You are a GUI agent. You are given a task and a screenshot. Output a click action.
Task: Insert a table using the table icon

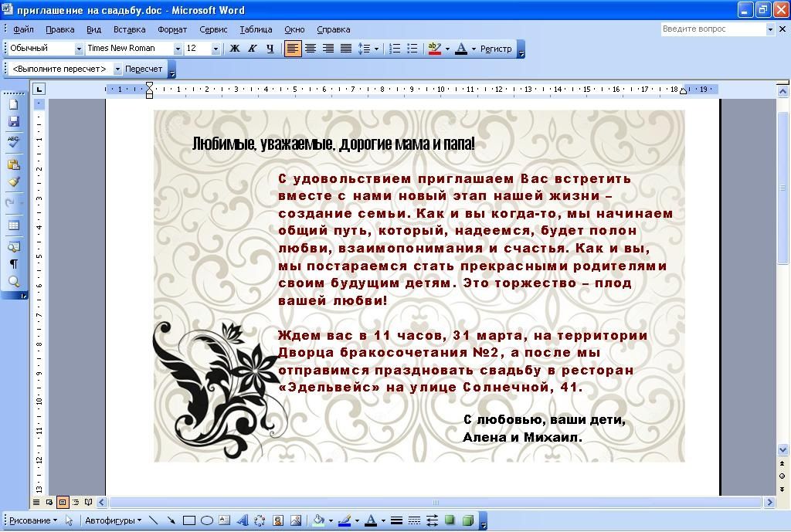click(x=14, y=225)
